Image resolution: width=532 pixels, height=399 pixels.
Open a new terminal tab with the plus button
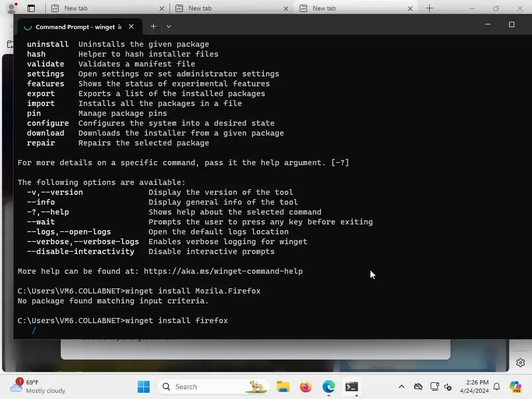tap(153, 26)
